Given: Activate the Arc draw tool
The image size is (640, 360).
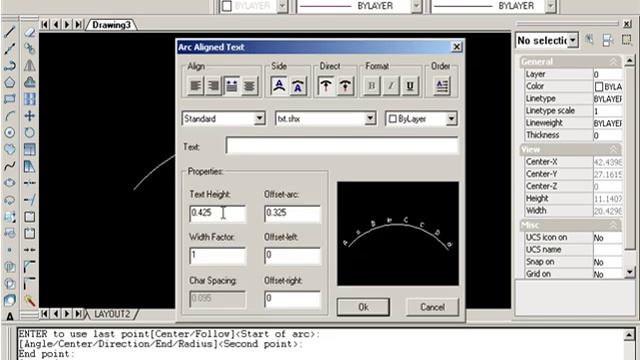Looking at the screenshot, I should [10, 116].
